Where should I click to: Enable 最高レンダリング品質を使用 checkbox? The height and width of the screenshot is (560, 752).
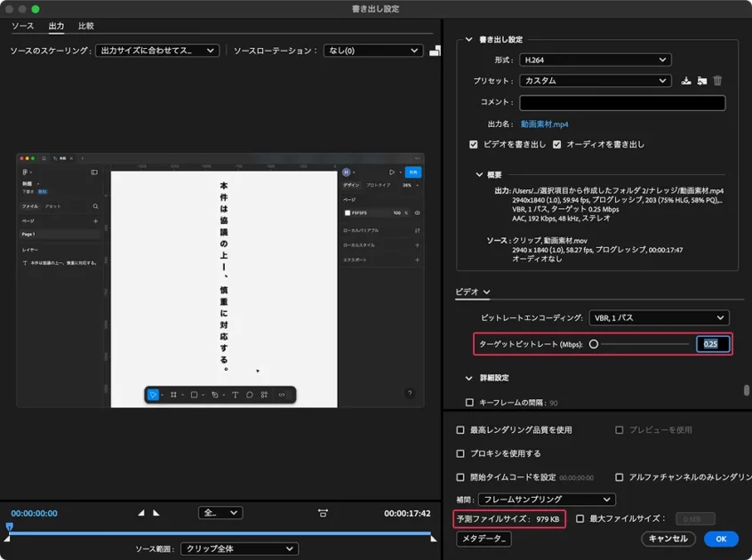460,430
